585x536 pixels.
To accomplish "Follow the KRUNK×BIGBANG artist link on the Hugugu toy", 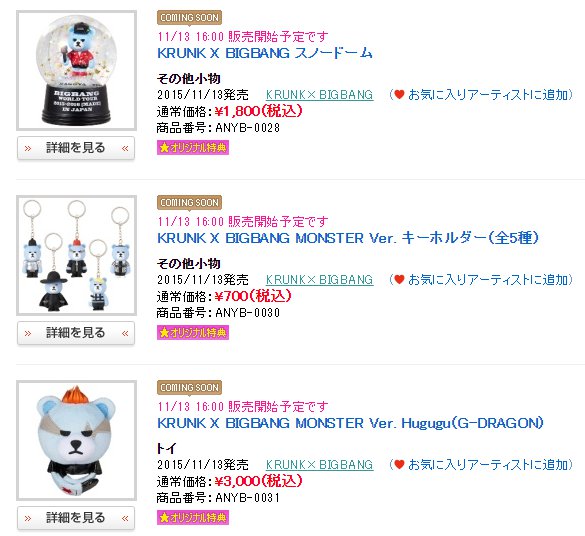I will tap(319, 464).
